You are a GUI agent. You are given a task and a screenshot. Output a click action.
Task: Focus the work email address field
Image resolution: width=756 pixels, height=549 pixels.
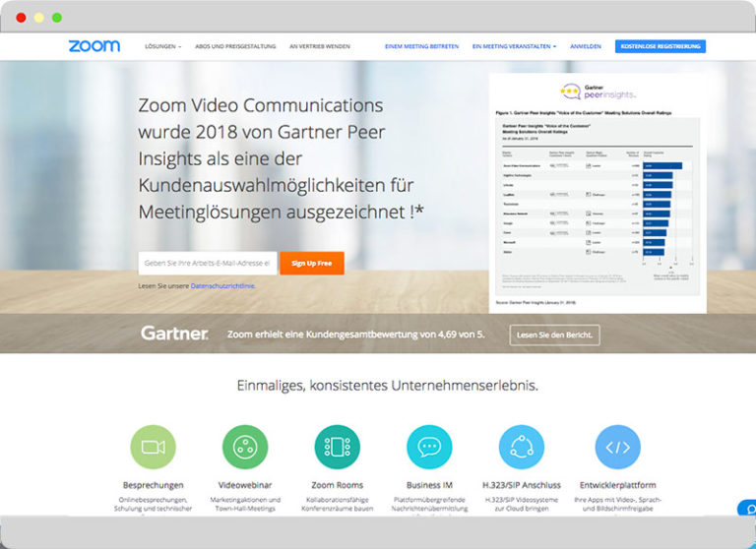(208, 263)
